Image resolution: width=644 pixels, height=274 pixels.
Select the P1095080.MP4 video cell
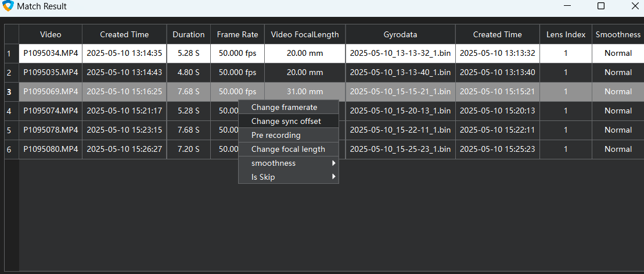(x=51, y=149)
